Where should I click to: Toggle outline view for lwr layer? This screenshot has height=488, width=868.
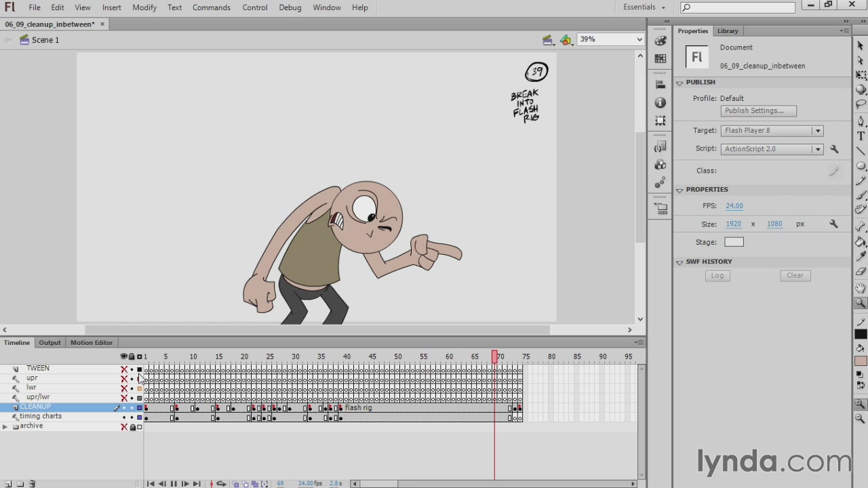click(140, 388)
